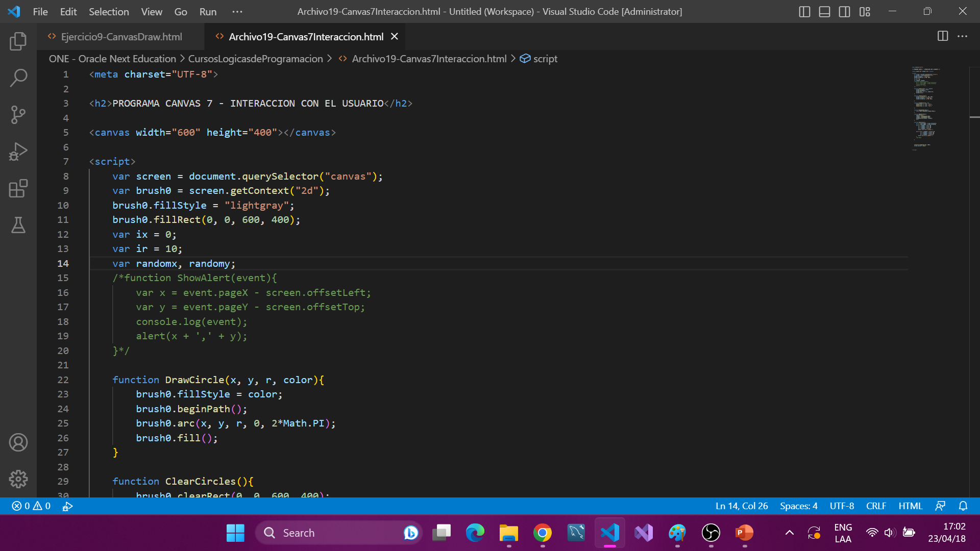This screenshot has height=551, width=980.
Task: Click the feedback/accounts icon in status bar
Action: (x=940, y=506)
